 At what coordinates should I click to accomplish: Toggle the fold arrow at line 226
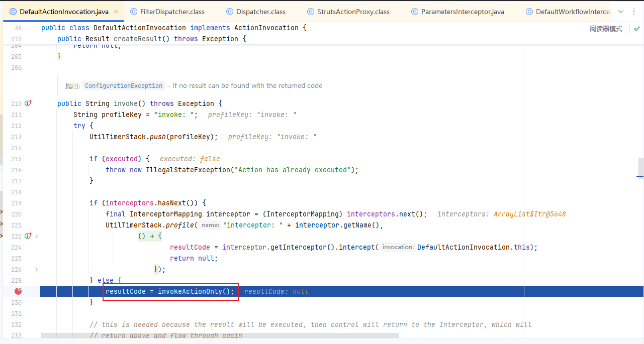point(36,269)
